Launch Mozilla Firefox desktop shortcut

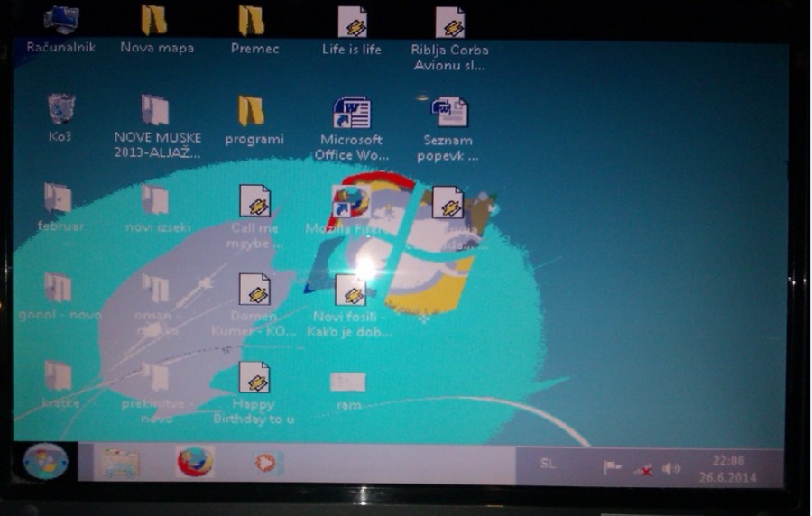point(350,202)
